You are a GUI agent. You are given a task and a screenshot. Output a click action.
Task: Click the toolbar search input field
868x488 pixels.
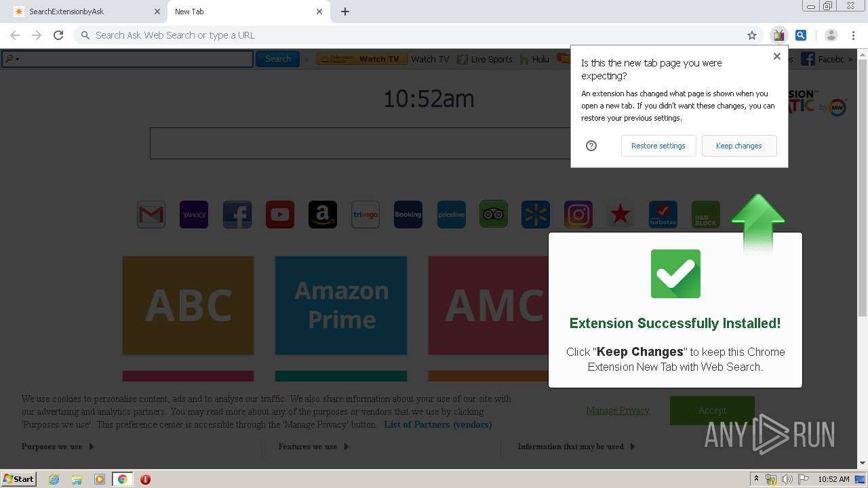click(127, 59)
